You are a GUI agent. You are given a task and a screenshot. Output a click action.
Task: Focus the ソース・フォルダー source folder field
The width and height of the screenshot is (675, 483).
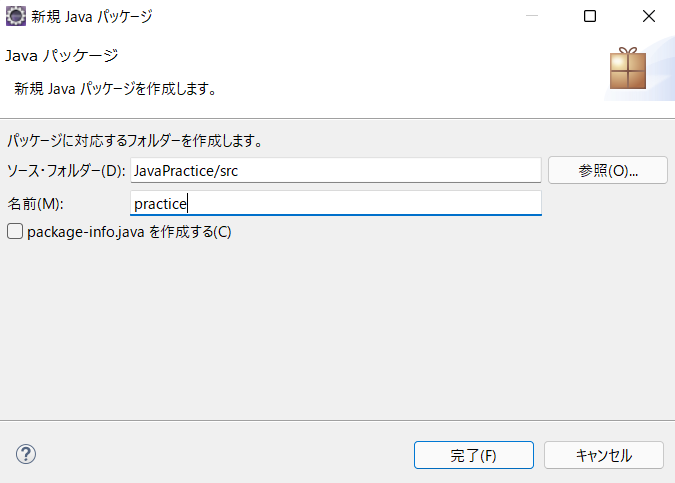click(336, 170)
